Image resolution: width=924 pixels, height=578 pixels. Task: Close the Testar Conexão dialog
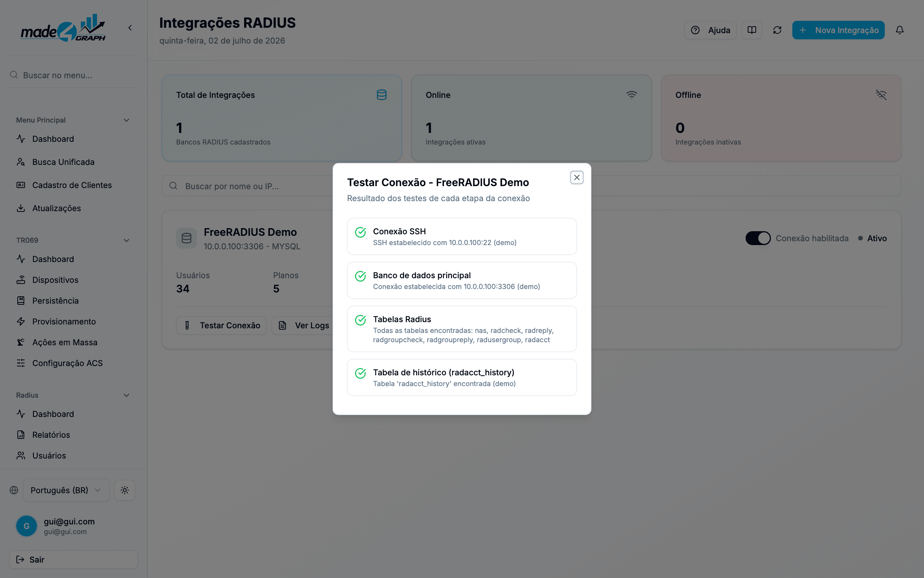577,178
